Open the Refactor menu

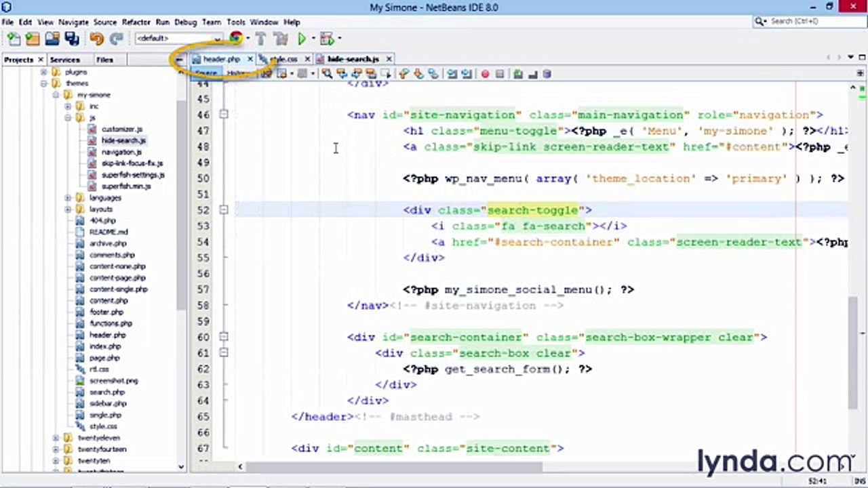click(136, 22)
